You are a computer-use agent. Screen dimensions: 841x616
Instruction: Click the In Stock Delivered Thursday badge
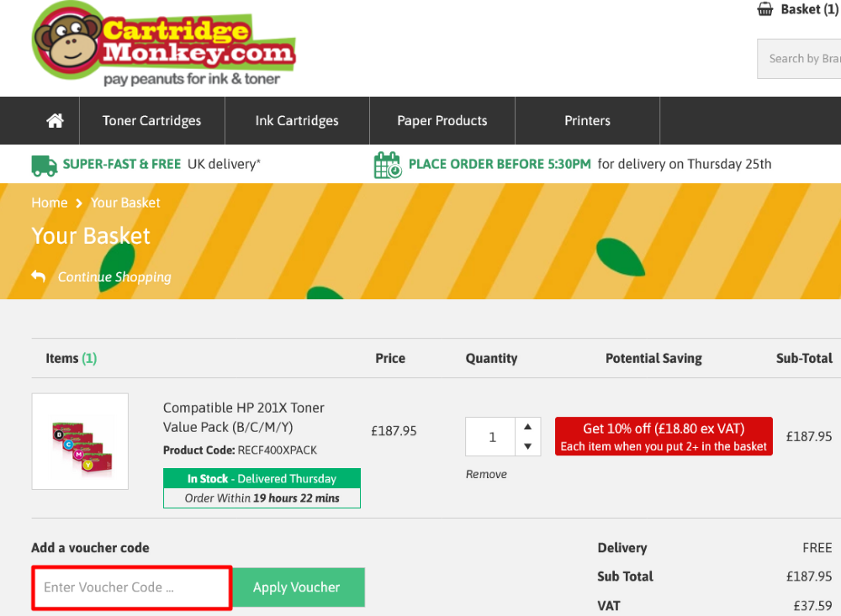(262, 478)
